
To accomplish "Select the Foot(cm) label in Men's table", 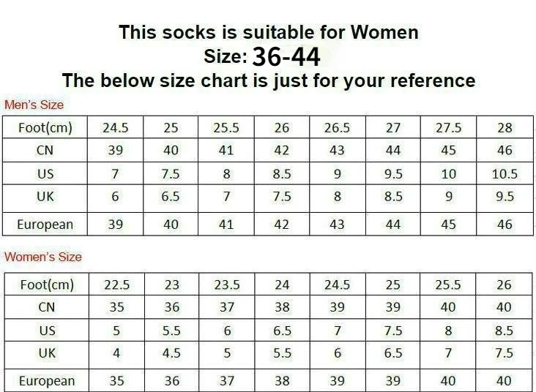I will 45,128.
